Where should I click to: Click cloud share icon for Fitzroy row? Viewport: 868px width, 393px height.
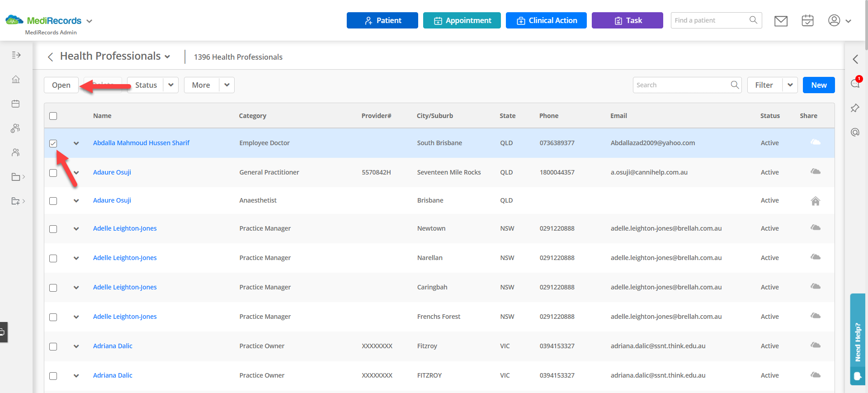coord(815,345)
